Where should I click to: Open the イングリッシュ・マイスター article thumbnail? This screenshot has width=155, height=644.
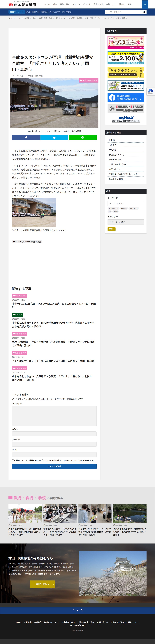coord(95,514)
